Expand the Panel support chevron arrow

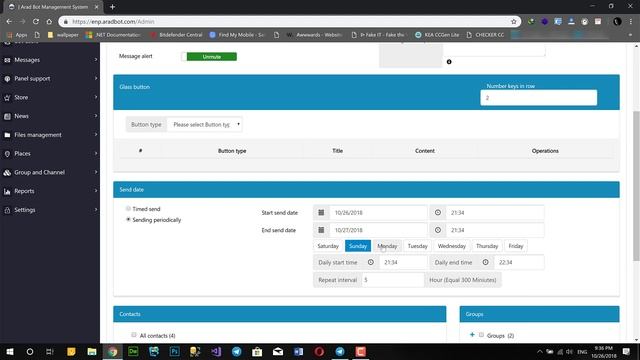(96, 78)
